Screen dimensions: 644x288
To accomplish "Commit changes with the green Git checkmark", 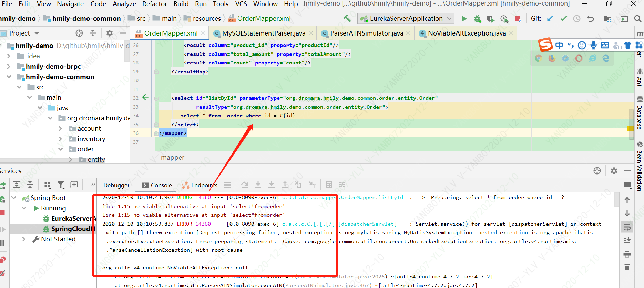I will [564, 19].
